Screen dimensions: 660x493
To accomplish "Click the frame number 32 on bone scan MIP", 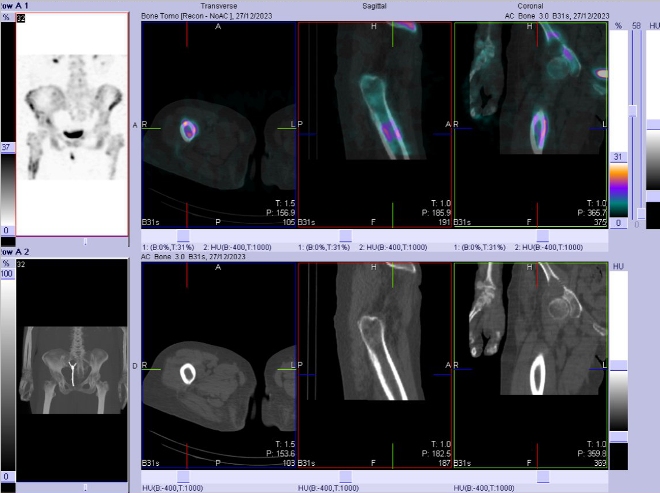I will point(21,18).
